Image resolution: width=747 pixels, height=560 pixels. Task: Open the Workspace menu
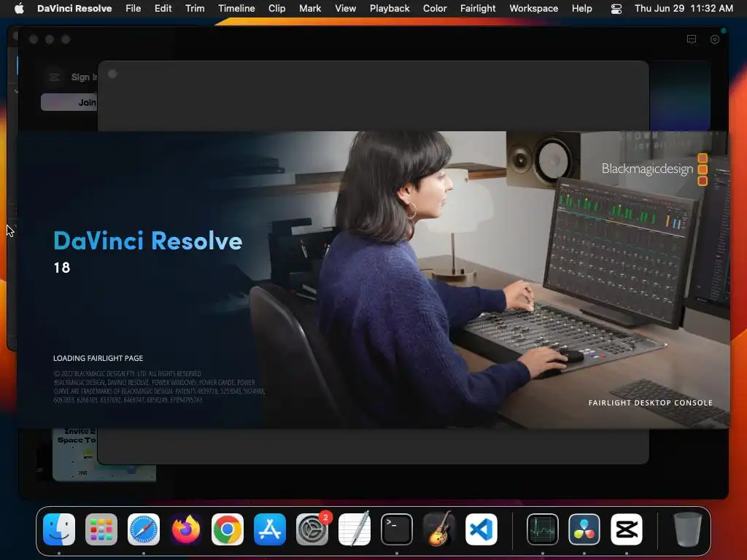point(533,8)
